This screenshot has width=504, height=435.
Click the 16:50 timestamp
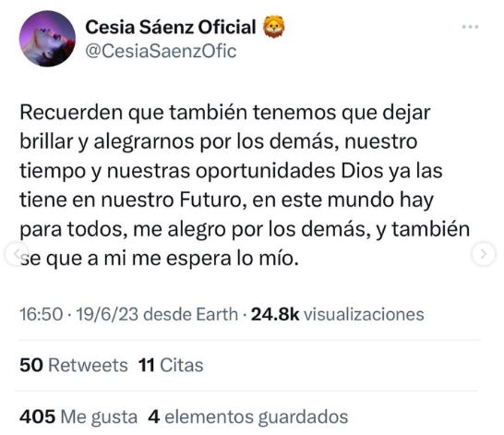42,314
